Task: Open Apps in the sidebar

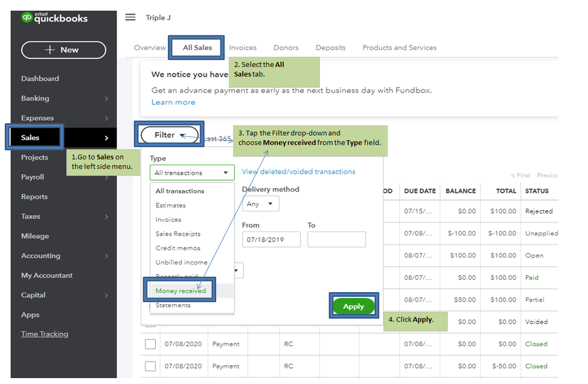Action: click(30, 315)
